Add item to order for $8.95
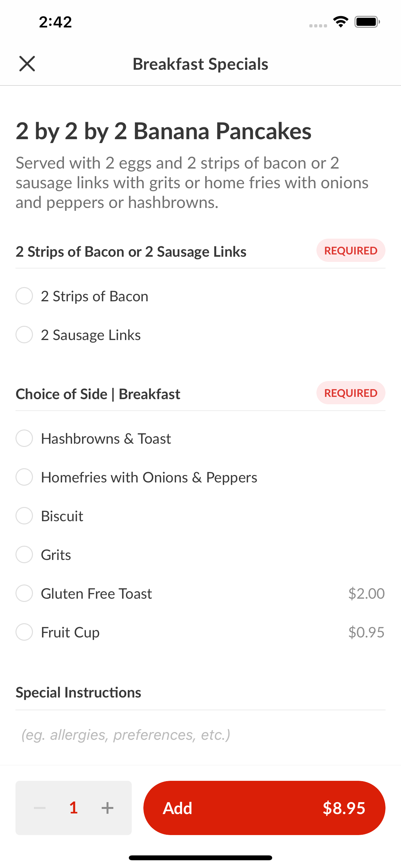The height and width of the screenshot is (868, 401). click(x=264, y=808)
